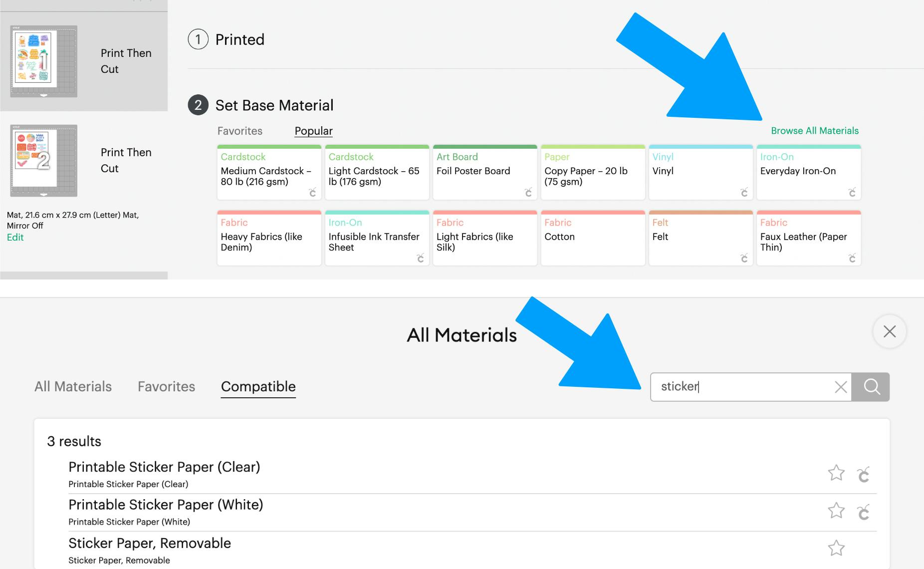Viewport: 924px width, 569px height.
Task: Select Printable Sticker Paper (White) result
Action: click(166, 505)
